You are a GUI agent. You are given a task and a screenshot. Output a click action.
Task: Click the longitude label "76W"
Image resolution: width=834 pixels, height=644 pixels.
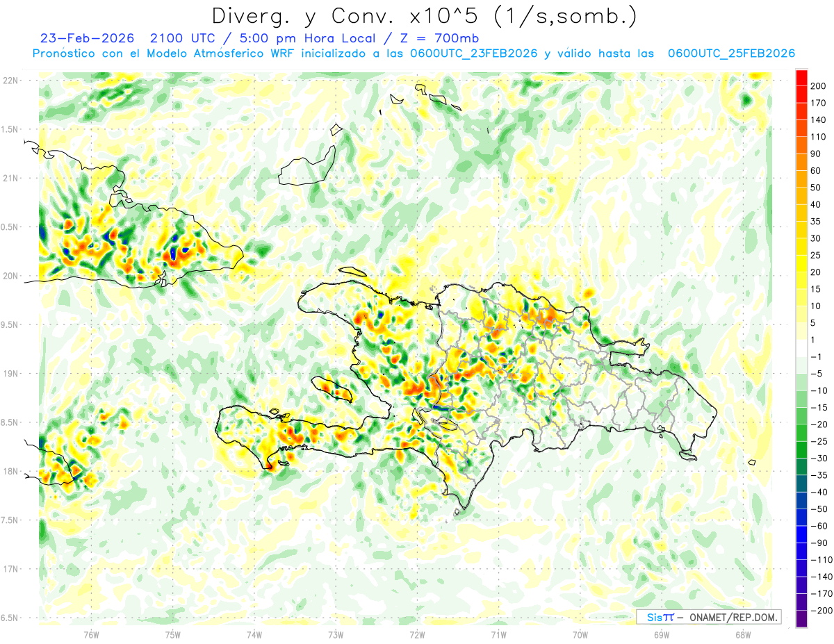(91, 634)
